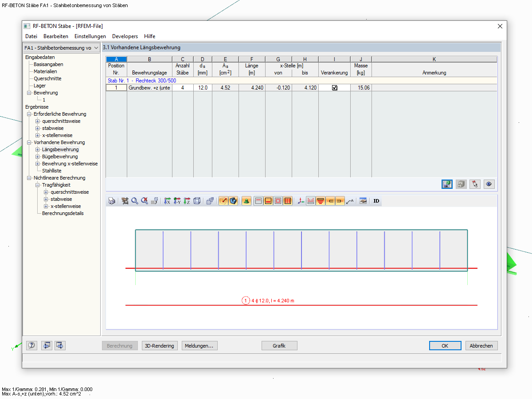Expand the Bügelbewehrung tree node

click(x=36, y=156)
